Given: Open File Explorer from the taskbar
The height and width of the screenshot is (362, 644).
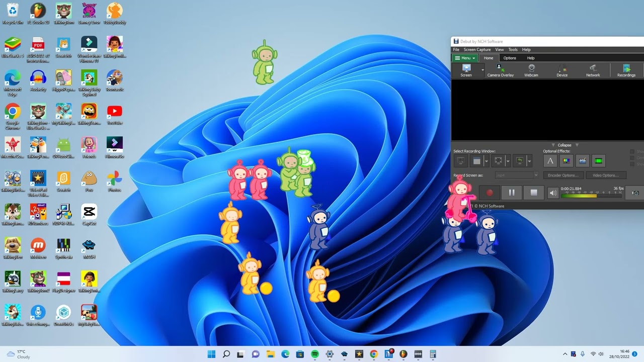Looking at the screenshot, I should coord(270,354).
